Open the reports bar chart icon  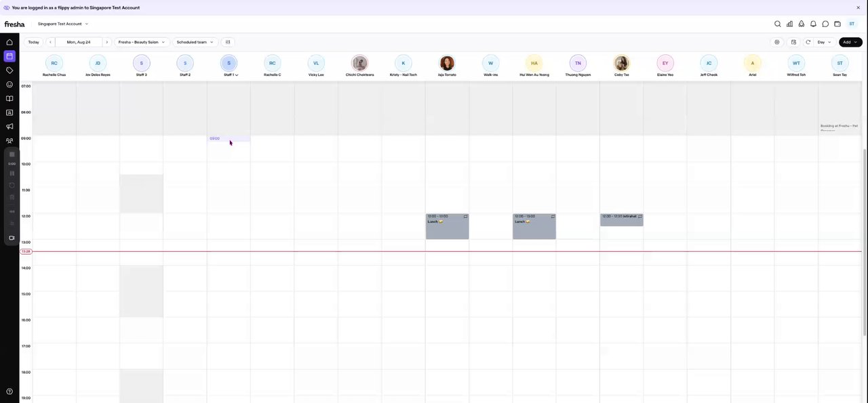pyautogui.click(x=789, y=24)
